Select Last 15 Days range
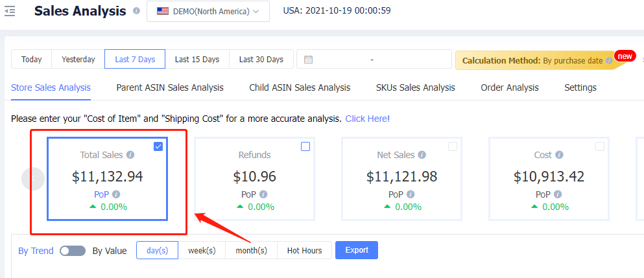 click(197, 59)
